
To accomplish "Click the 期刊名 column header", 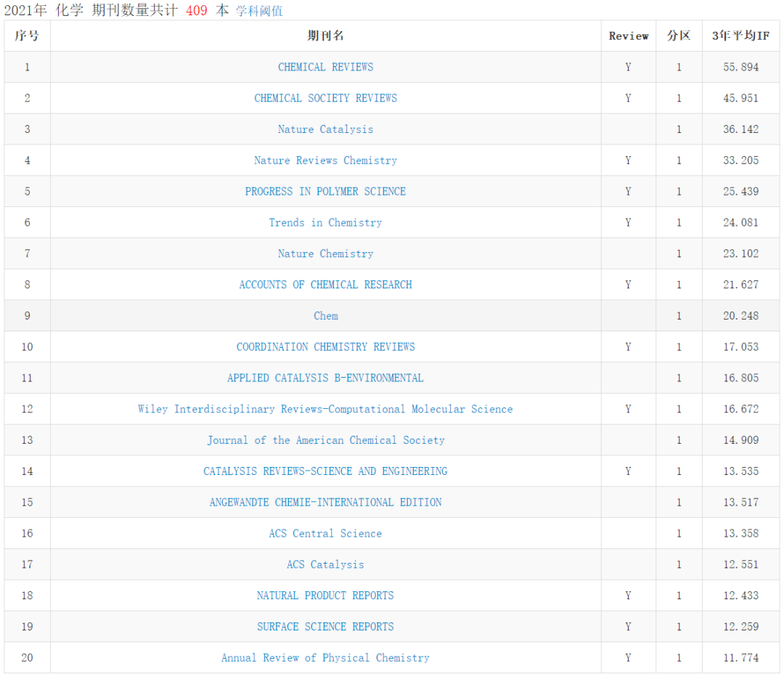I will [325, 36].
